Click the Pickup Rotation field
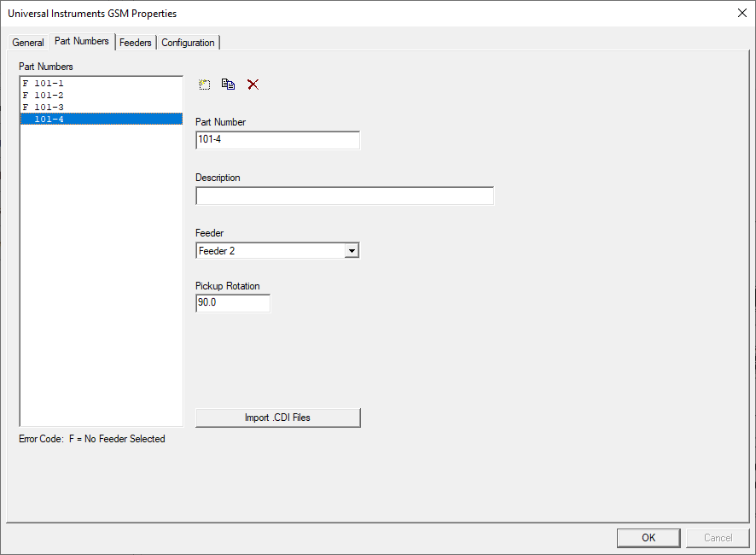The width and height of the screenshot is (756, 555). pos(232,302)
